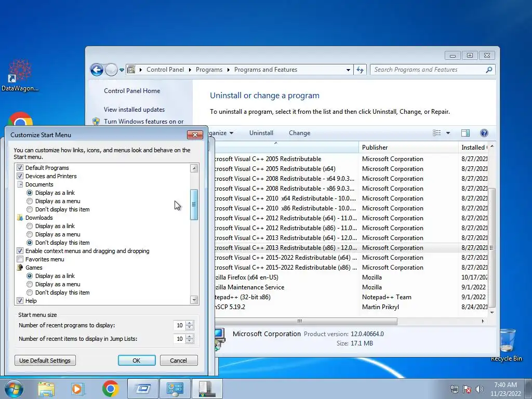Sort list by Publisher column
Screen dimensions: 532x399
pos(408,148)
